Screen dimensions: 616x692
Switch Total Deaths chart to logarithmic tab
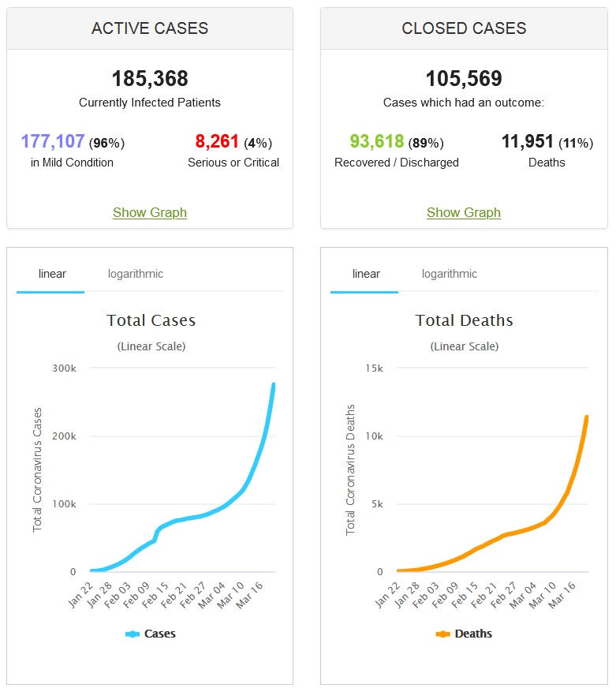point(450,274)
